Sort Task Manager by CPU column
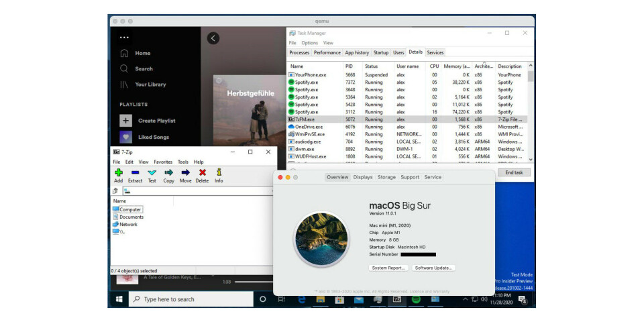 point(434,66)
